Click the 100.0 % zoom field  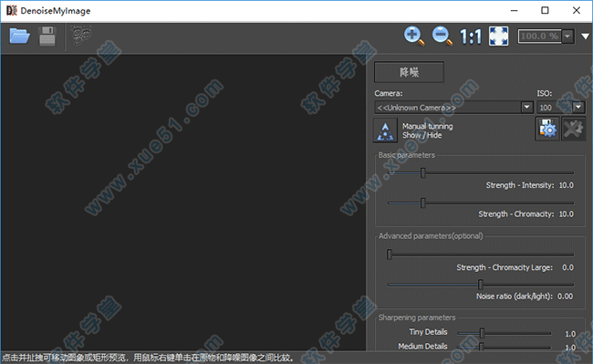tap(539, 36)
